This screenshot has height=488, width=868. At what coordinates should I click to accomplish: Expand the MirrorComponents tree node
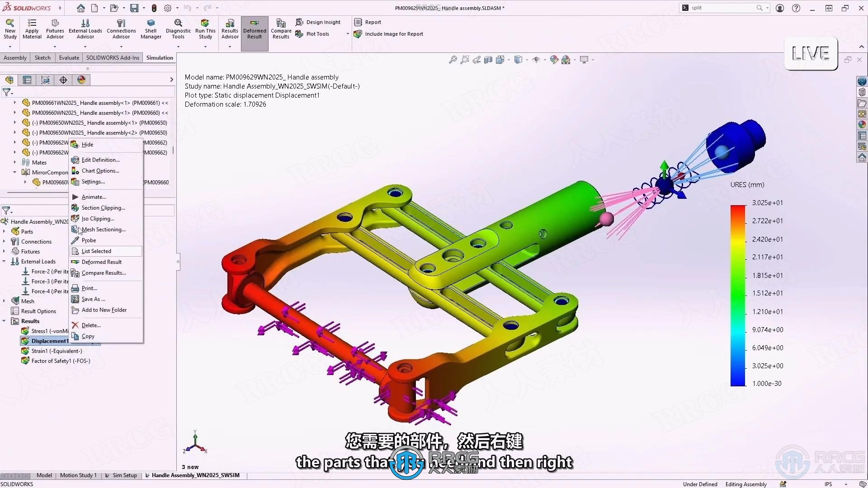13,172
